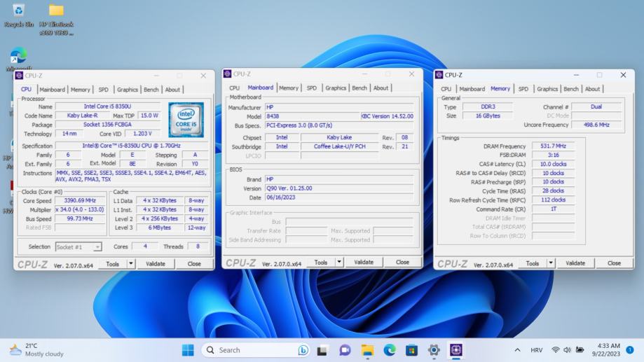Switch to Graphics tab in Memory window
This screenshot has width=644, height=362.
click(547, 89)
